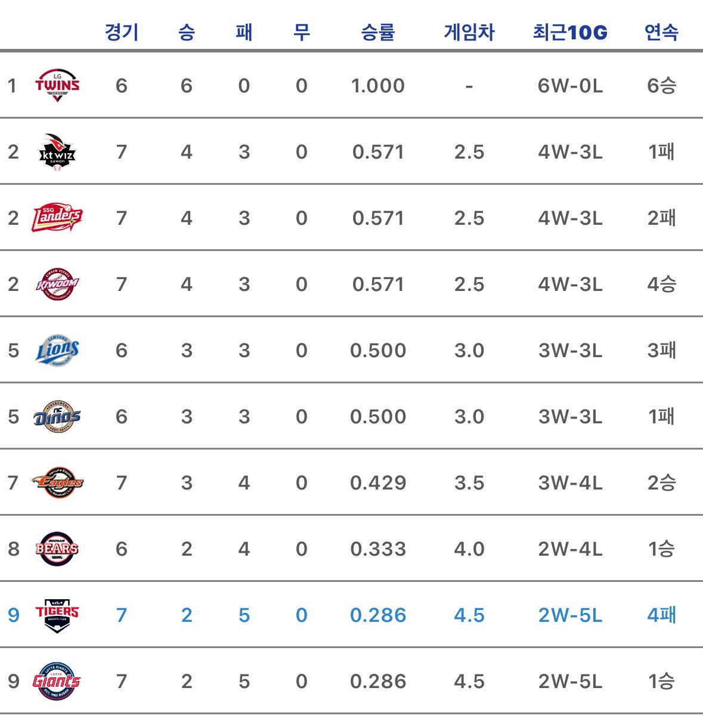703x728 pixels.
Task: Click the 연속 column header
Action: tap(661, 32)
